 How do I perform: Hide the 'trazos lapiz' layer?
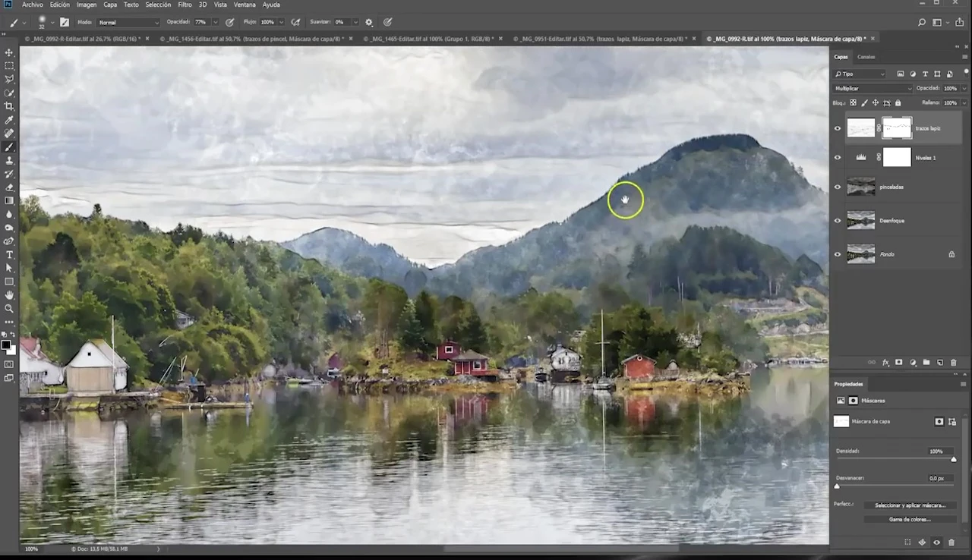(x=838, y=128)
